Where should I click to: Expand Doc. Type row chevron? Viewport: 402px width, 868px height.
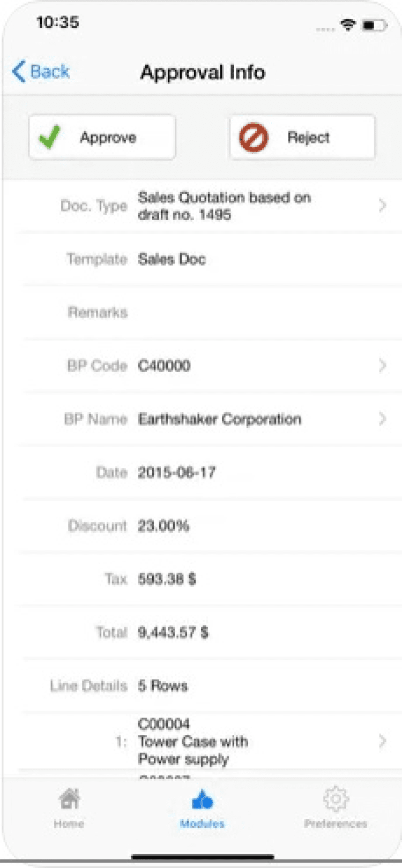(382, 206)
